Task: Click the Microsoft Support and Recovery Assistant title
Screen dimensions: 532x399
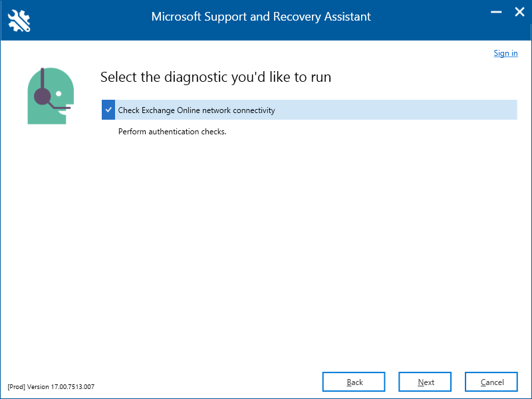Action: click(261, 17)
